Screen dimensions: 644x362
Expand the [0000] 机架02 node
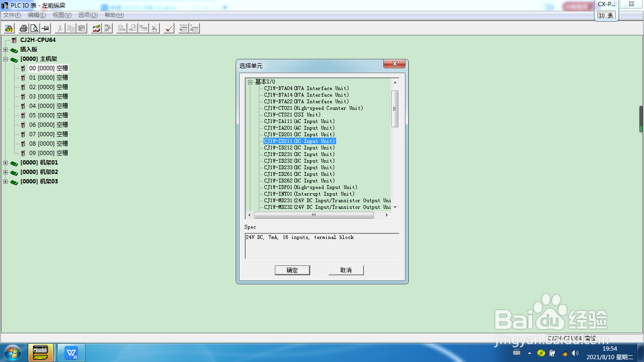pos(6,172)
